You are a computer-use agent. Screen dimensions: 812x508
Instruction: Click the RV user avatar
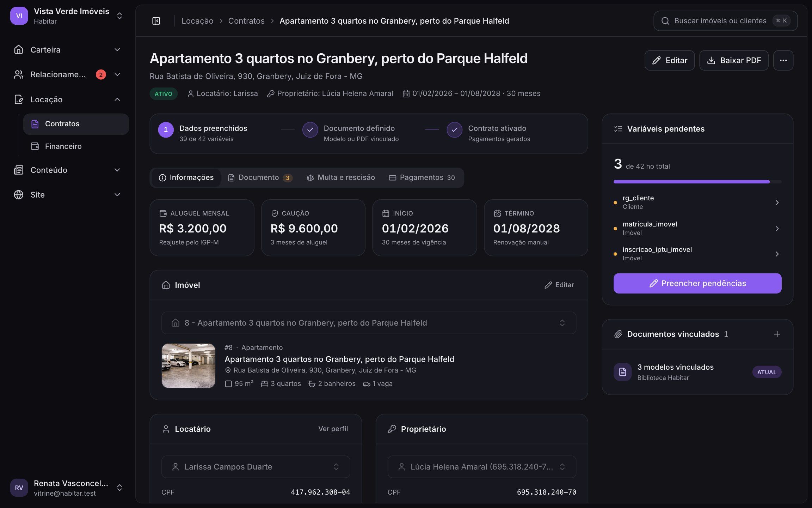[x=19, y=488]
